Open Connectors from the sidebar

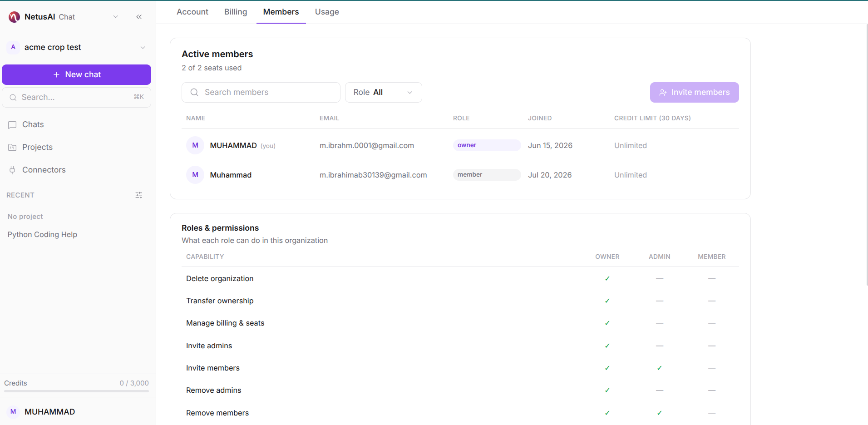pyautogui.click(x=44, y=170)
